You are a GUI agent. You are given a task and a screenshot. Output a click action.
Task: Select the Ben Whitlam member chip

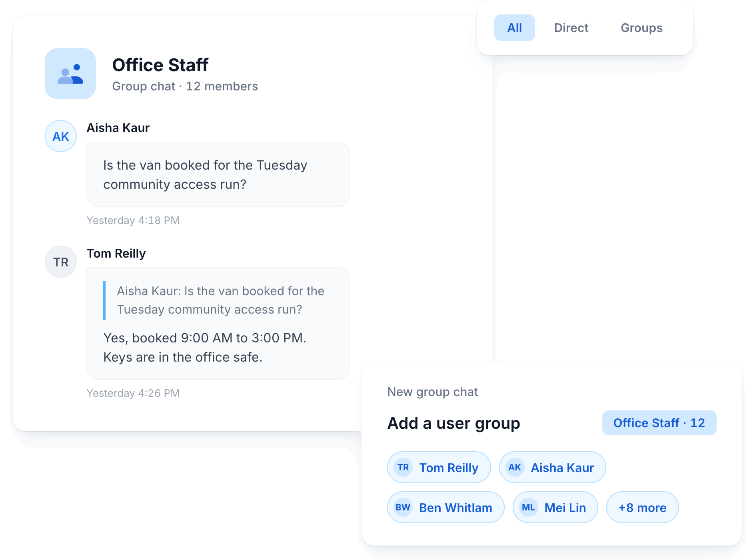[445, 507]
